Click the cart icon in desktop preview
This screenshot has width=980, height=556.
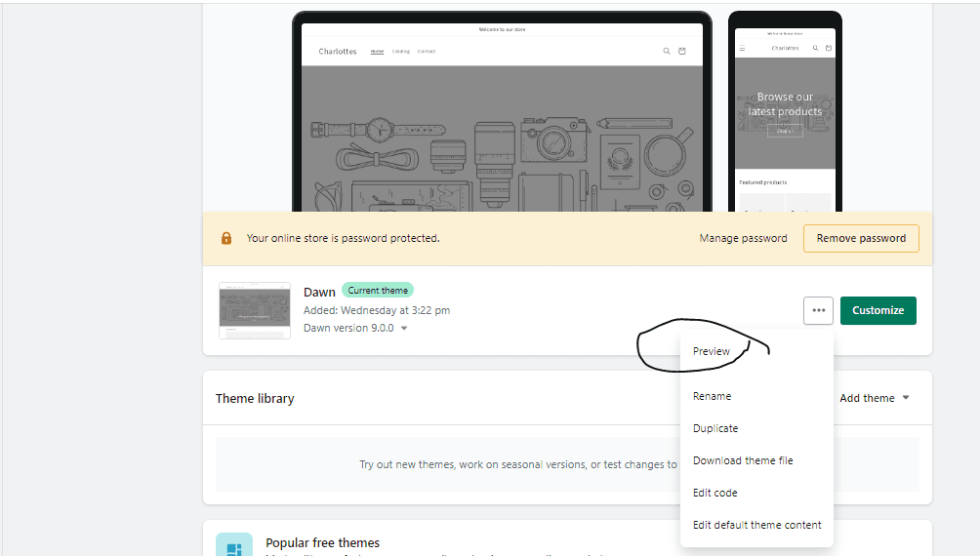[x=682, y=52]
